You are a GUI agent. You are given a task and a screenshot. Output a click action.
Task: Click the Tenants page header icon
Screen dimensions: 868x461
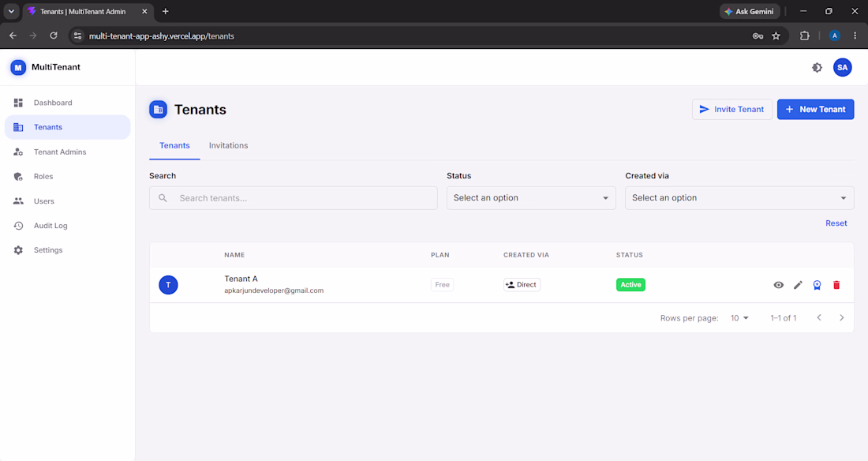(159, 110)
